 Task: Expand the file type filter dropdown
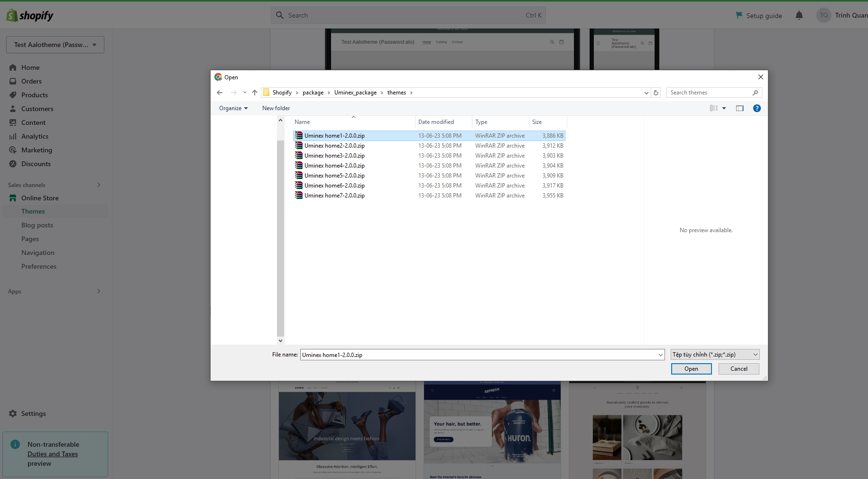tap(755, 355)
